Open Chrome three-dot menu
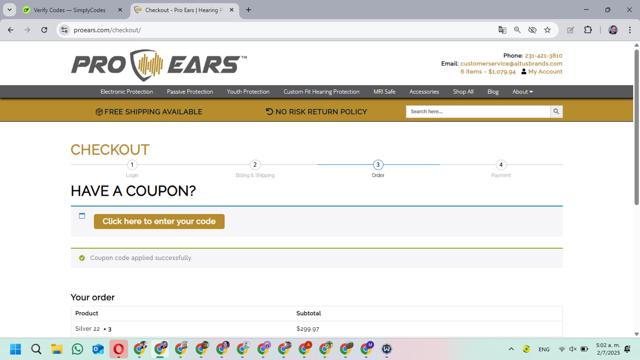This screenshot has width=640, height=360. (629, 30)
